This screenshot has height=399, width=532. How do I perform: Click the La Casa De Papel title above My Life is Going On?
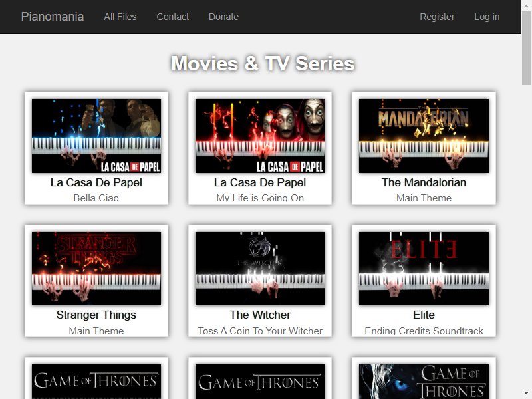pyautogui.click(x=260, y=182)
